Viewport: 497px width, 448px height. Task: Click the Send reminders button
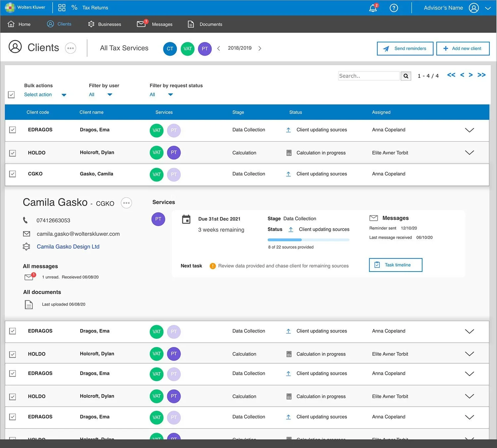(405, 48)
